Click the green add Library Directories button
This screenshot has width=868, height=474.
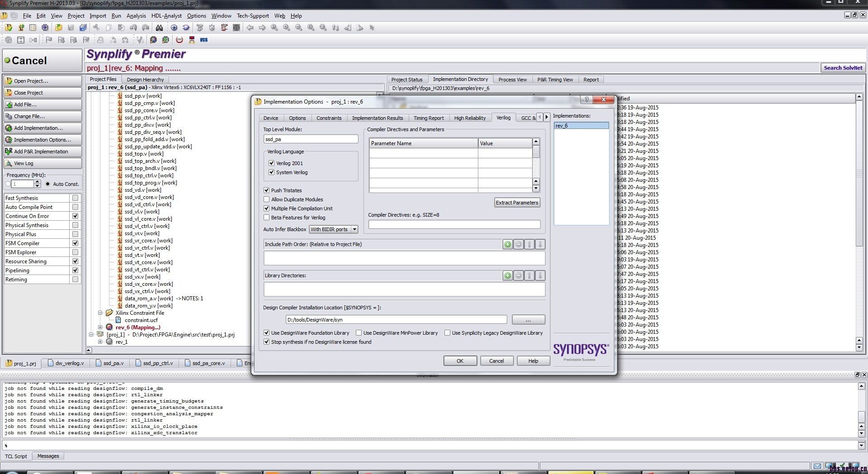coord(508,276)
